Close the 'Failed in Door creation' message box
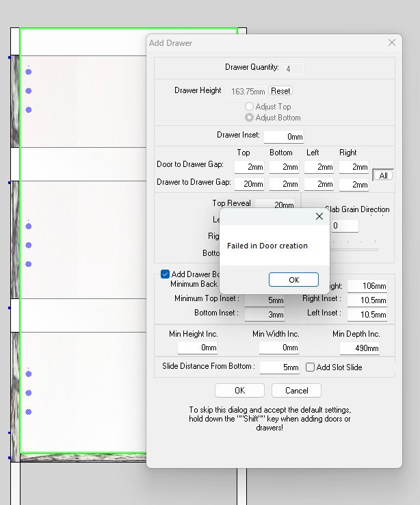This screenshot has height=505, width=420. (x=319, y=217)
